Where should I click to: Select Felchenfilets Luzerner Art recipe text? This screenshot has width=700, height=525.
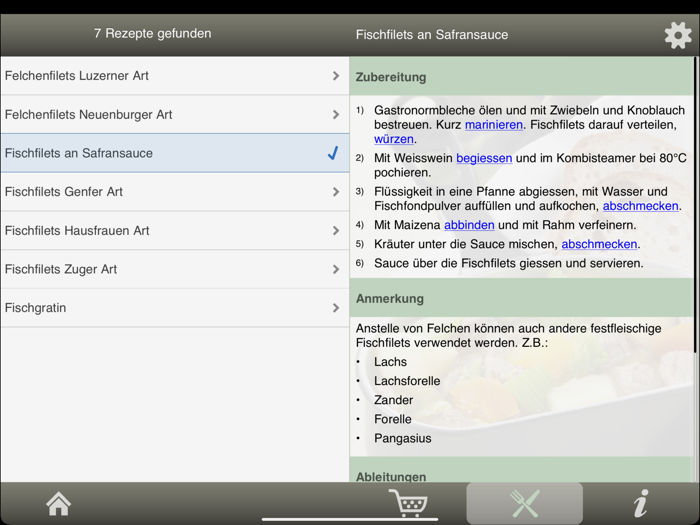coord(77,76)
